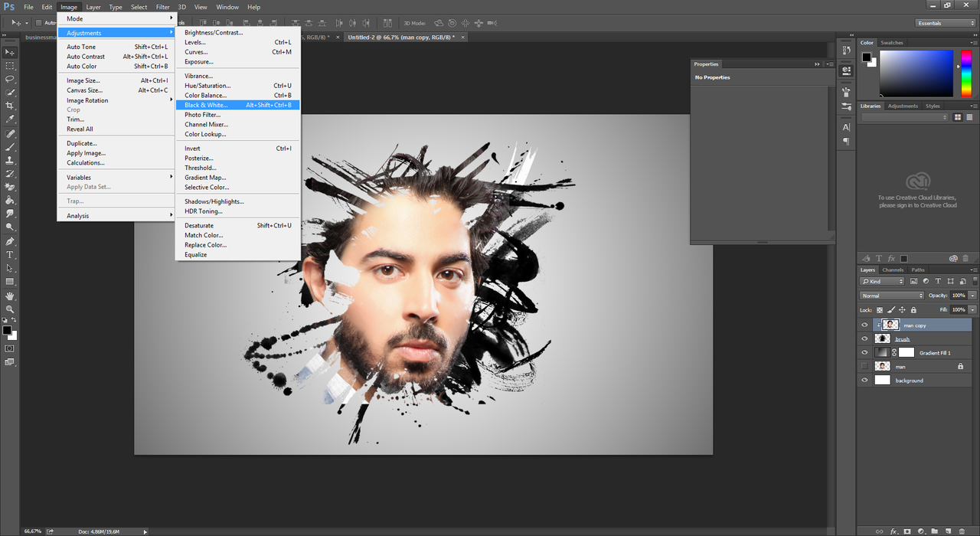Click the foreground color swatch in toolbar

click(x=7, y=330)
